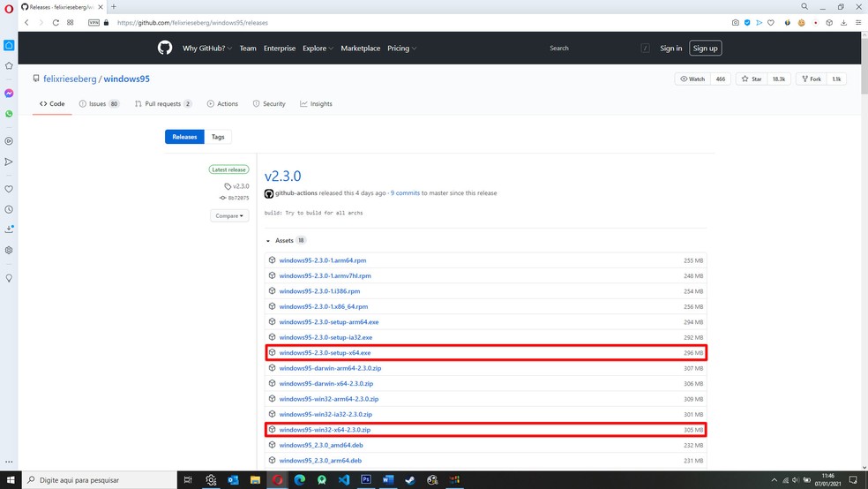Screen dimensions: 868x489
Task: Open a new tab with plus button
Action: click(x=114, y=7)
